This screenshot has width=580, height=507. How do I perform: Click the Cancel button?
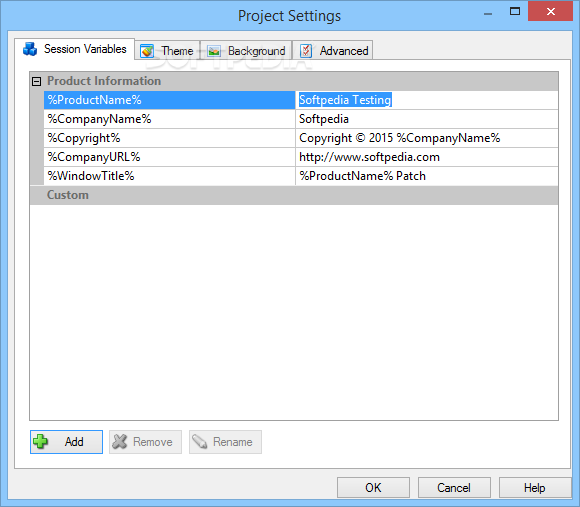[x=454, y=487]
